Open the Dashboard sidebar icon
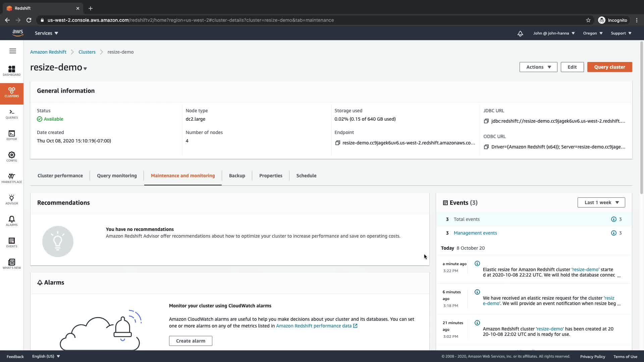The image size is (644, 362). (x=12, y=71)
